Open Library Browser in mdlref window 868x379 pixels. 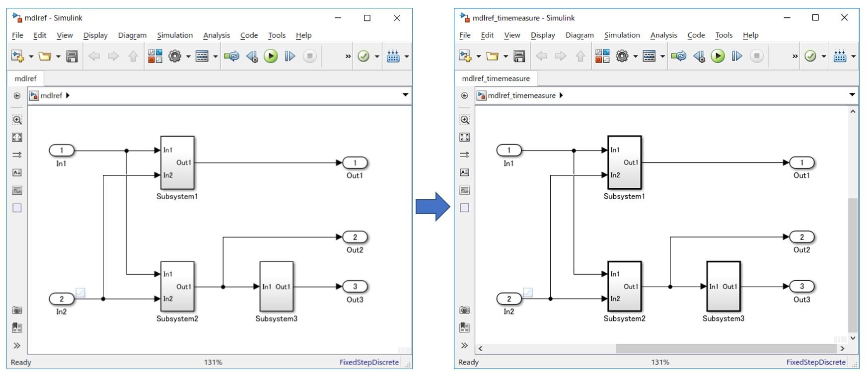(x=155, y=56)
